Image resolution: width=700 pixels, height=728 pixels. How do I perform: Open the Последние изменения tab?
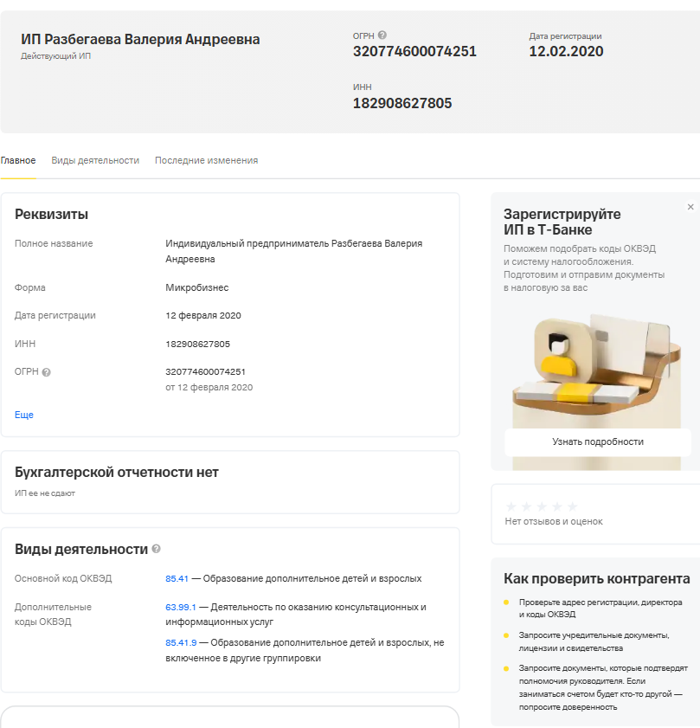pyautogui.click(x=207, y=161)
